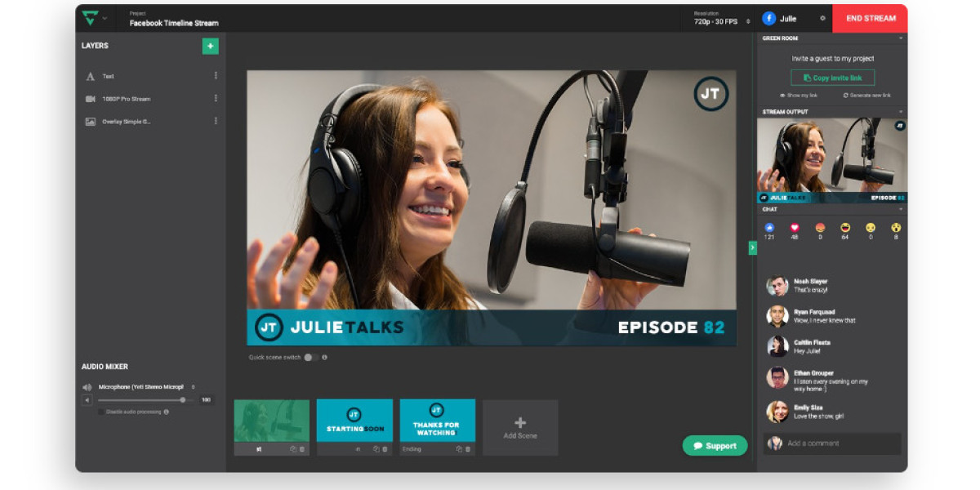Click the Copy invite link button
Screen dimensions: 980x490
coord(832,78)
